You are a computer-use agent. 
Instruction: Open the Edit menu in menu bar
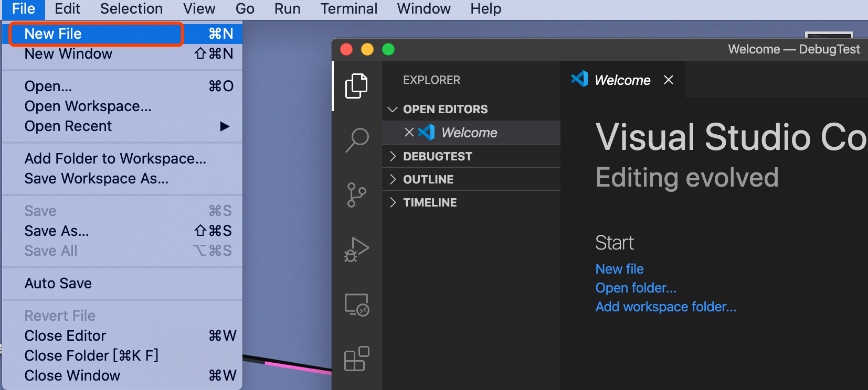pyautogui.click(x=68, y=9)
